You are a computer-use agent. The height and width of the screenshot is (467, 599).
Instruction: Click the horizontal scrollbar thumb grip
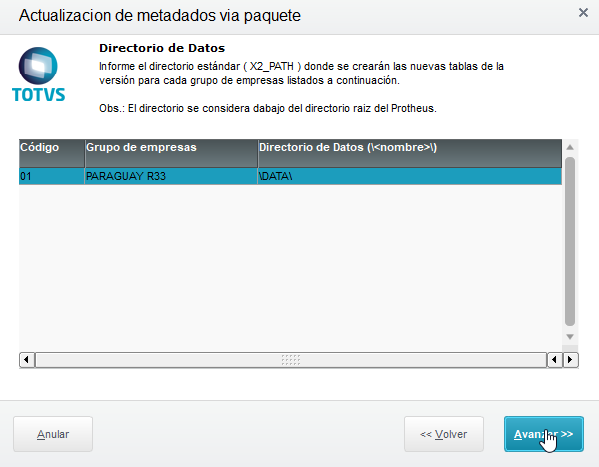click(291, 360)
